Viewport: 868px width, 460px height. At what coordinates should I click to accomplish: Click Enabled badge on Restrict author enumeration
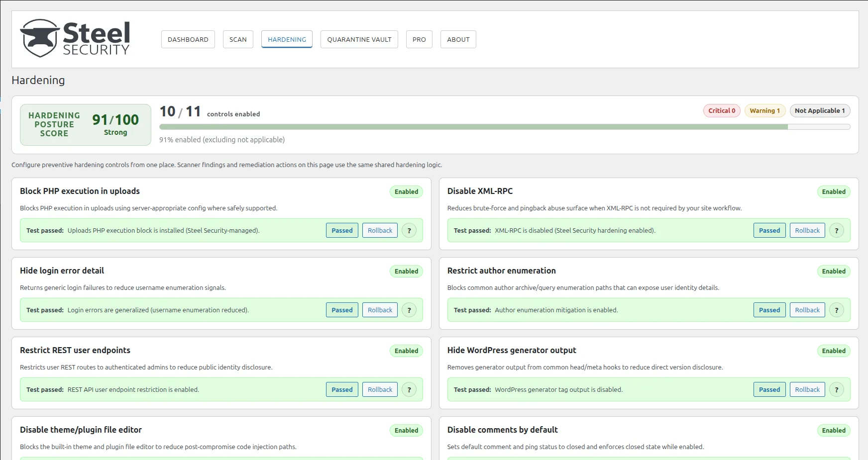click(x=834, y=271)
